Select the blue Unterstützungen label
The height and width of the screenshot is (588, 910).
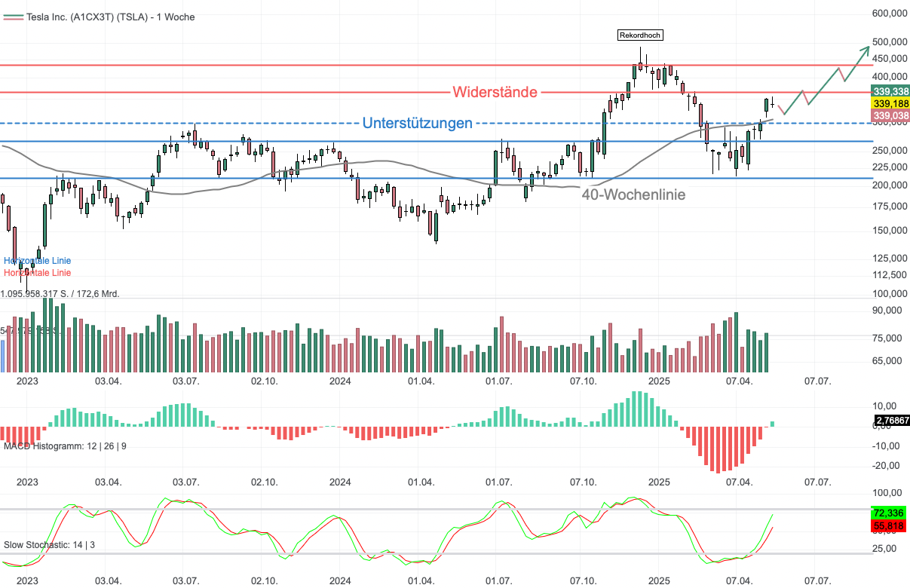[418, 123]
